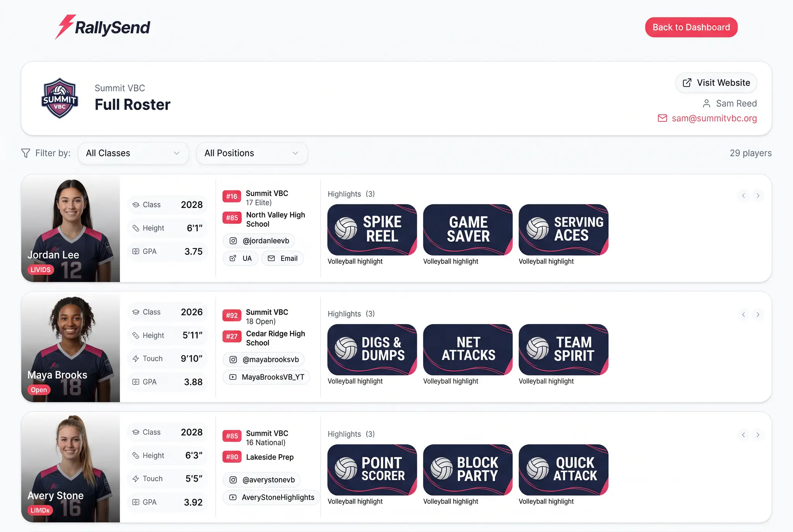Show next highlights for Avery Stone

pos(758,435)
